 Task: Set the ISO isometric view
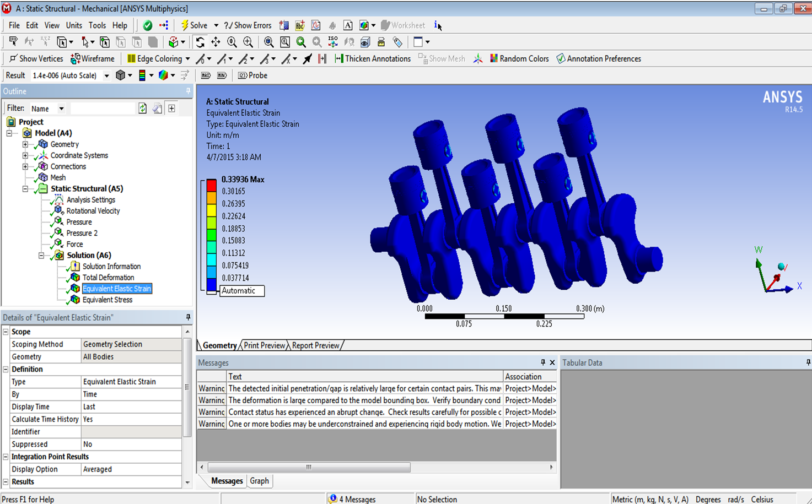coord(333,42)
